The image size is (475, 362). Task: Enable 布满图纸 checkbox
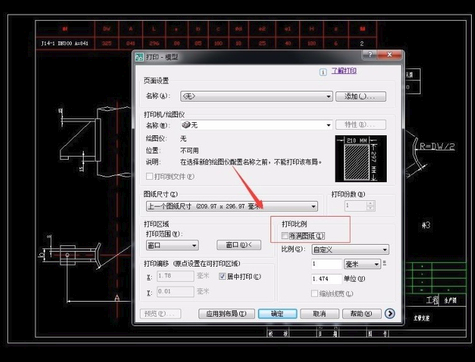pyautogui.click(x=284, y=236)
